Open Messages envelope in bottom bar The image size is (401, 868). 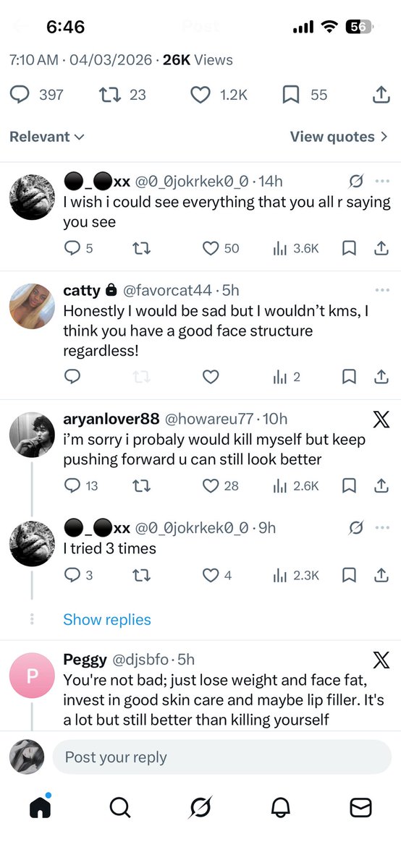[360, 807]
